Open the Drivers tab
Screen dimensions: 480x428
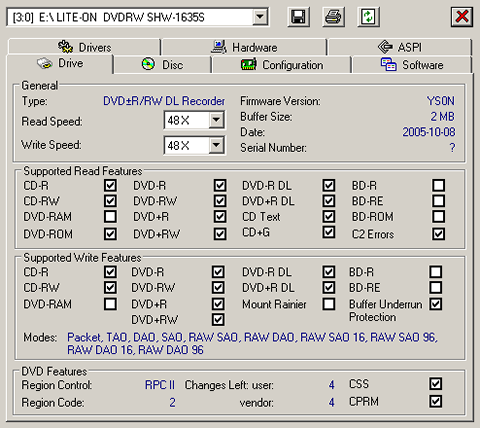[84, 47]
